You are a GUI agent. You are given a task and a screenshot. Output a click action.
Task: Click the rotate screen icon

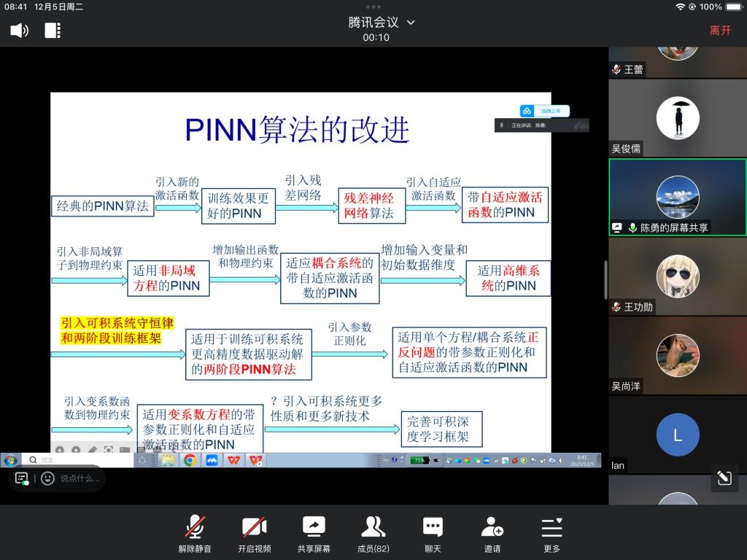click(724, 478)
